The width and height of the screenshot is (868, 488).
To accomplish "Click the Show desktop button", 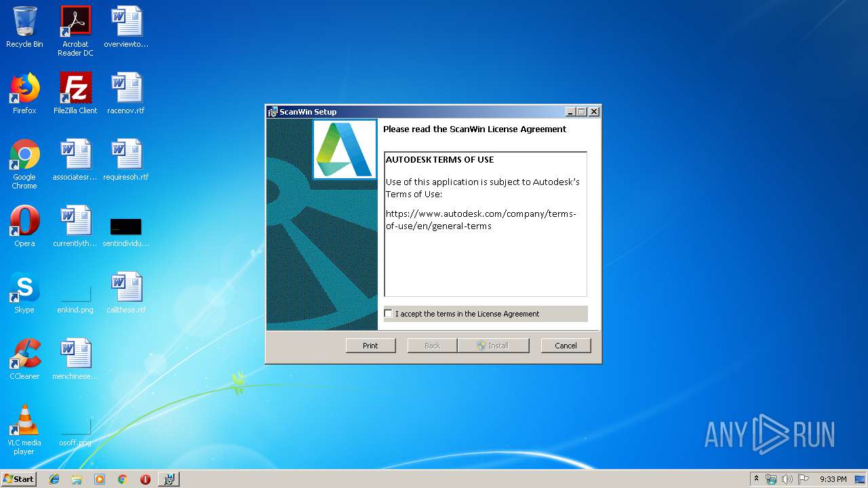I will pyautogui.click(x=861, y=479).
